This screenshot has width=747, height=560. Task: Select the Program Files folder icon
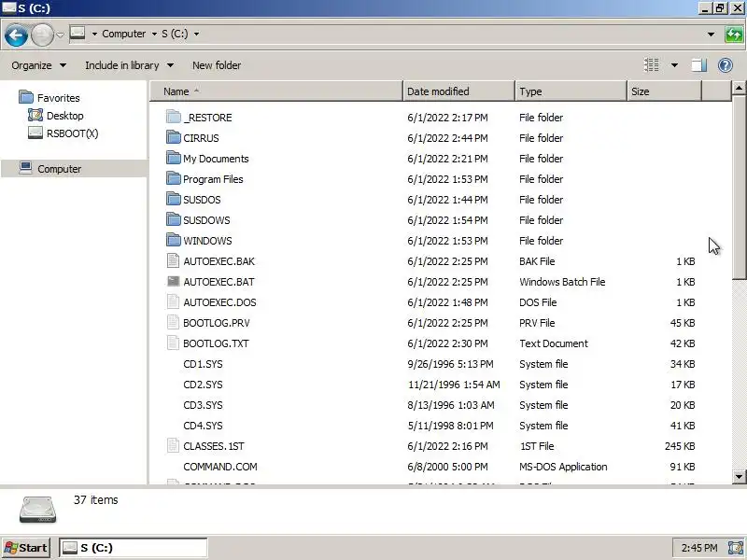point(174,178)
